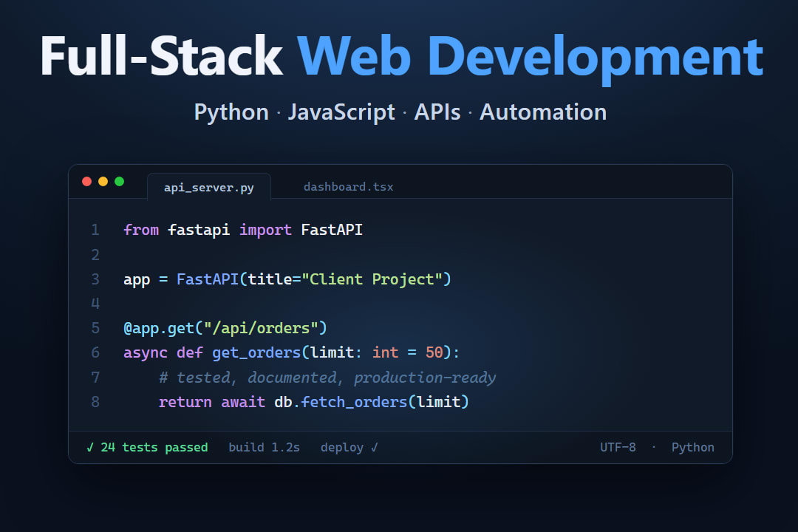Click line number 6 in gutter
Viewport: 798px width, 532px height.
95,352
